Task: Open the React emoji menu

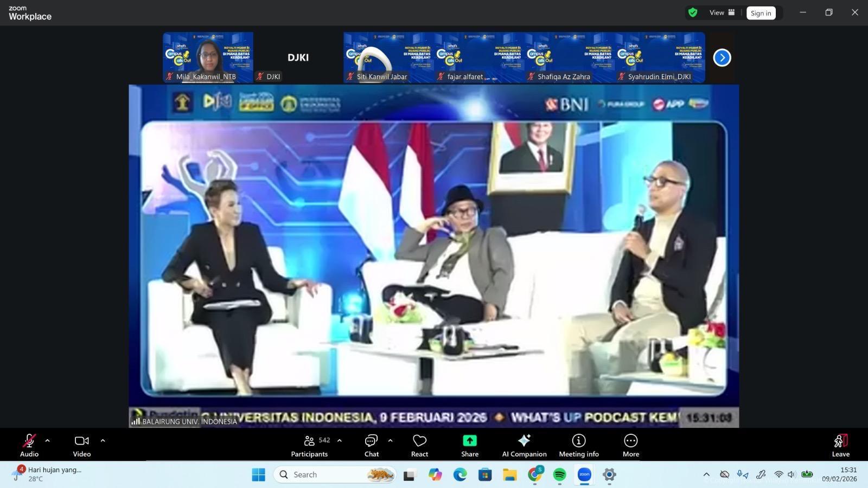Action: click(419, 446)
